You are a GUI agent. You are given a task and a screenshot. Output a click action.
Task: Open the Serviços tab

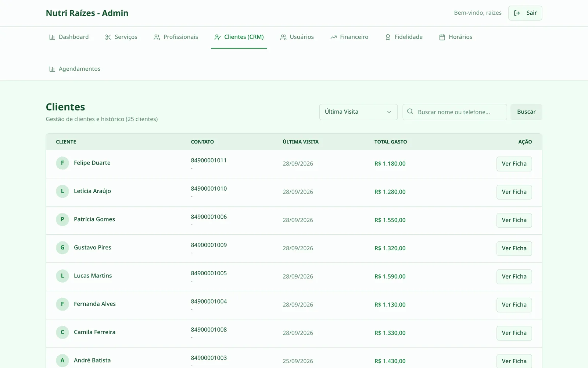pyautogui.click(x=121, y=37)
